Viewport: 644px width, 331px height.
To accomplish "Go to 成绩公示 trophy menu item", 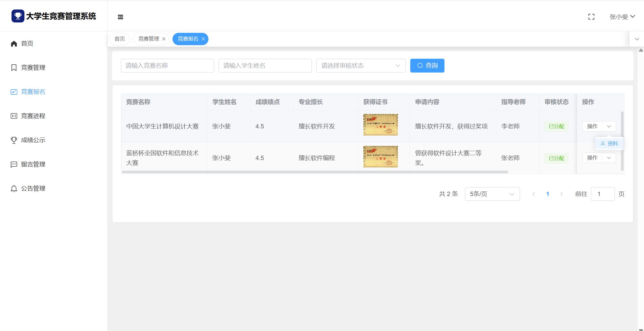I will click(33, 140).
